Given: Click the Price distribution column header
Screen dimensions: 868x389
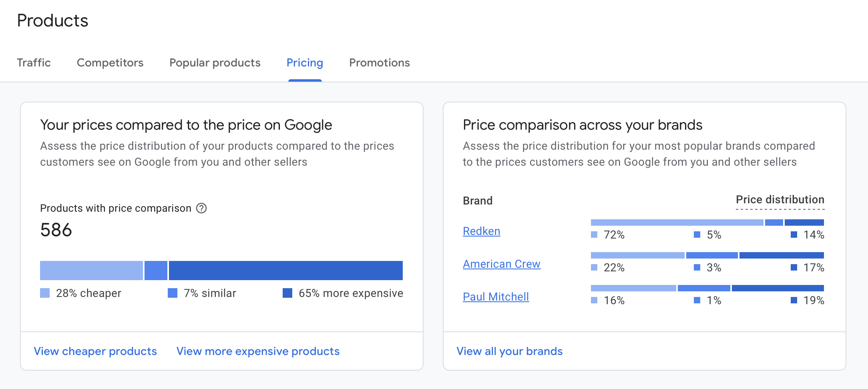Looking at the screenshot, I should (780, 200).
